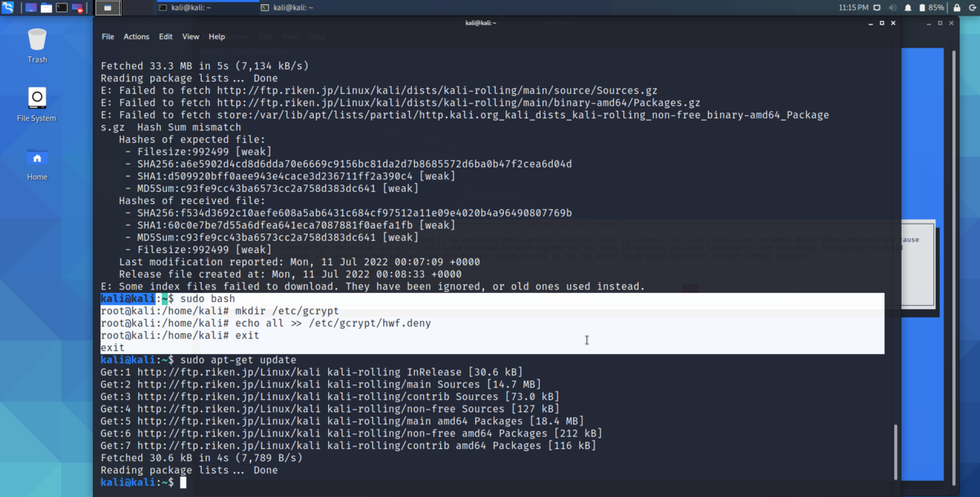This screenshot has width=980, height=497.
Task: Click the 'mkdir /etc/gcrypt' command line
Action: [x=220, y=311]
